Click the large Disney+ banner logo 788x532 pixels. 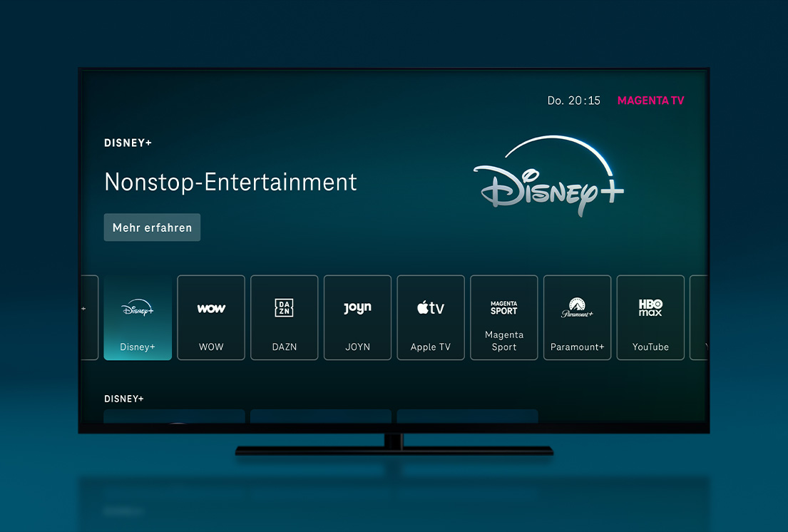549,176
